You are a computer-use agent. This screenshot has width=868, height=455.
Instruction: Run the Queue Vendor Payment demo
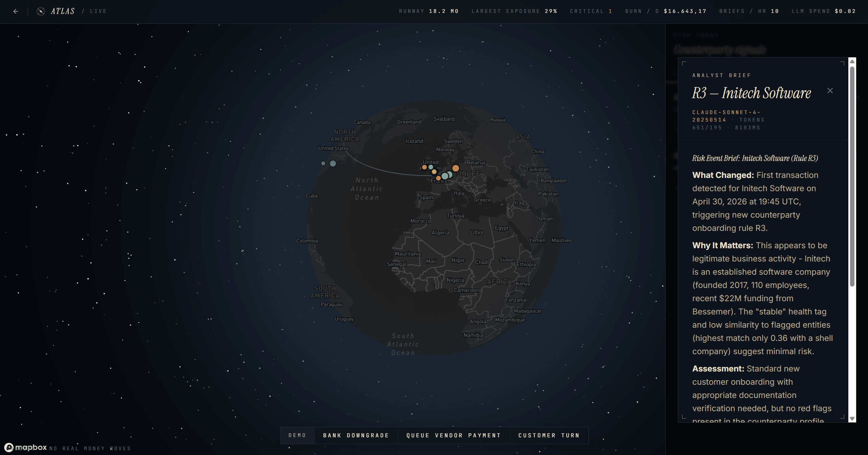(x=454, y=435)
